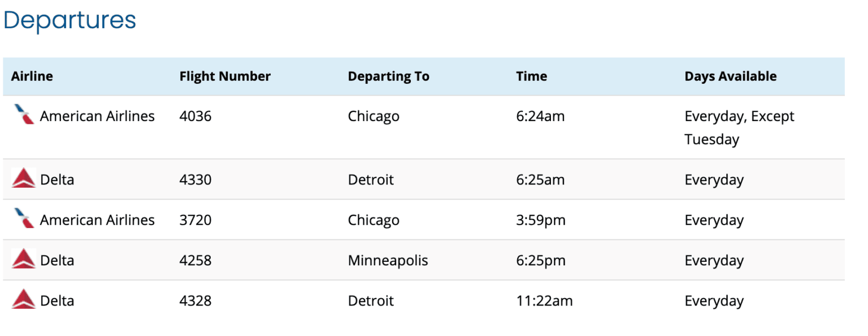The width and height of the screenshot is (868, 336).
Task: Click Delta logo for flight 4328
Action: 24,299
